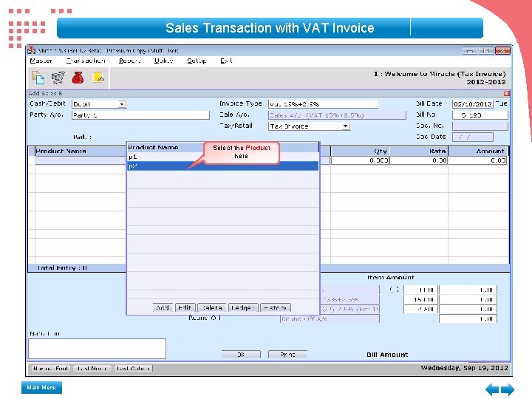
Task: Click the 15.00 tax percentage field
Action: click(420, 299)
